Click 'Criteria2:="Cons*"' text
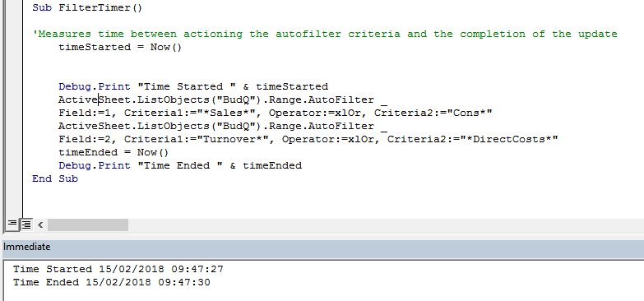Screen dimensions: 644x301 pos(433,113)
